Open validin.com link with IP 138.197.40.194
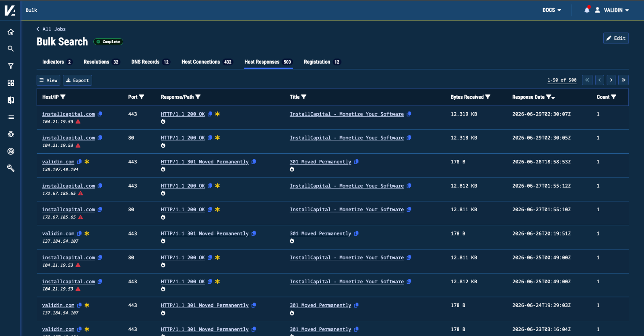 point(58,162)
